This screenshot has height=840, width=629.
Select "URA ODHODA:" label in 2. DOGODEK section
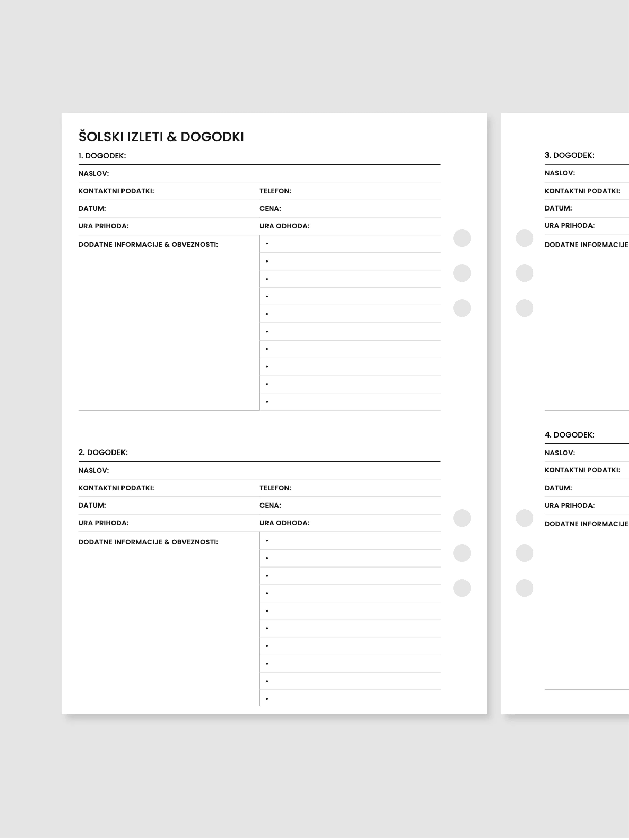tap(285, 523)
